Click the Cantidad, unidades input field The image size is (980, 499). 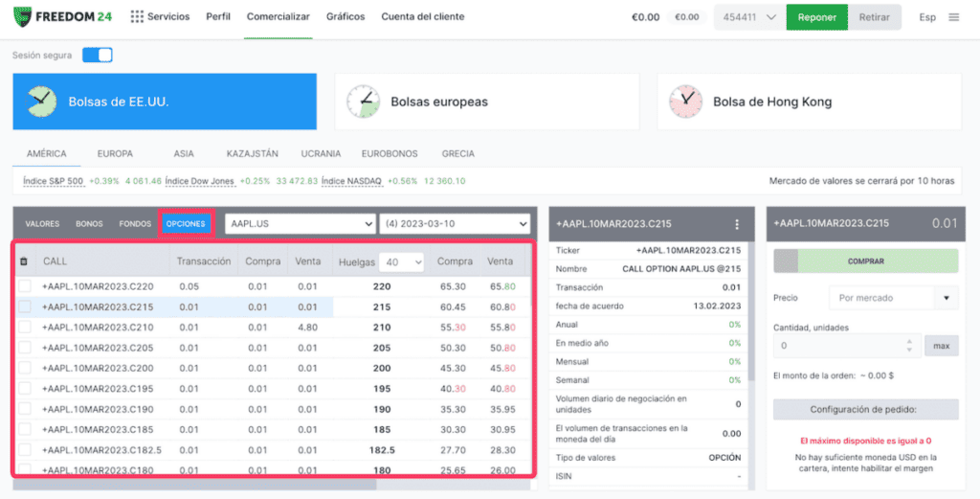coord(847,346)
